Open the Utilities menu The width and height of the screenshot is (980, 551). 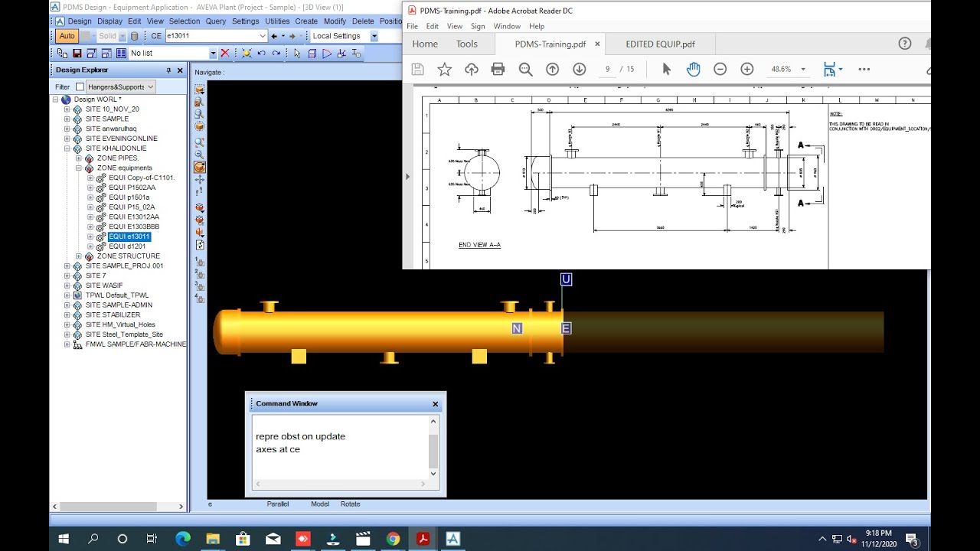click(x=277, y=21)
